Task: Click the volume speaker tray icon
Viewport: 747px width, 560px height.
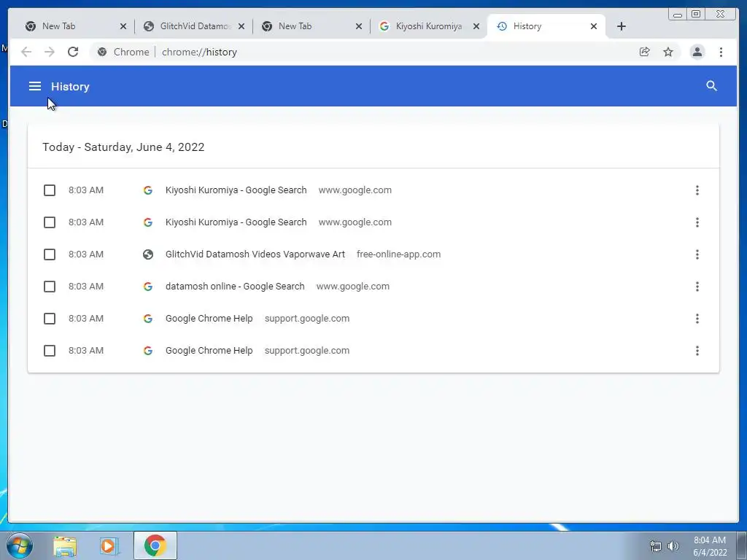Action: coord(673,545)
